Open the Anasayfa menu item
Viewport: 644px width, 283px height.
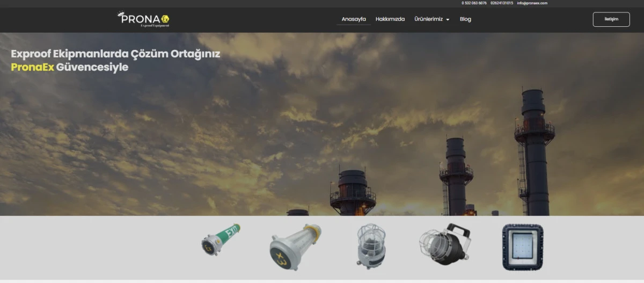tap(354, 19)
